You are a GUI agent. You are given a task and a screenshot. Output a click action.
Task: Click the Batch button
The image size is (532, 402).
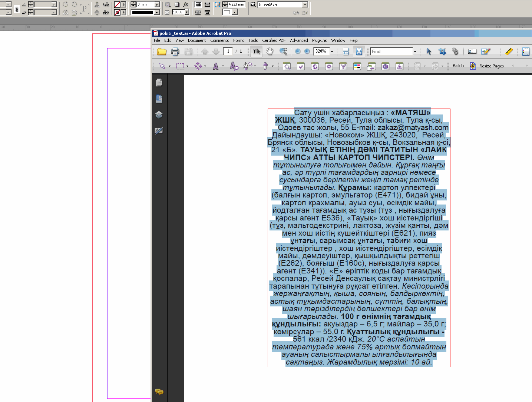point(458,66)
